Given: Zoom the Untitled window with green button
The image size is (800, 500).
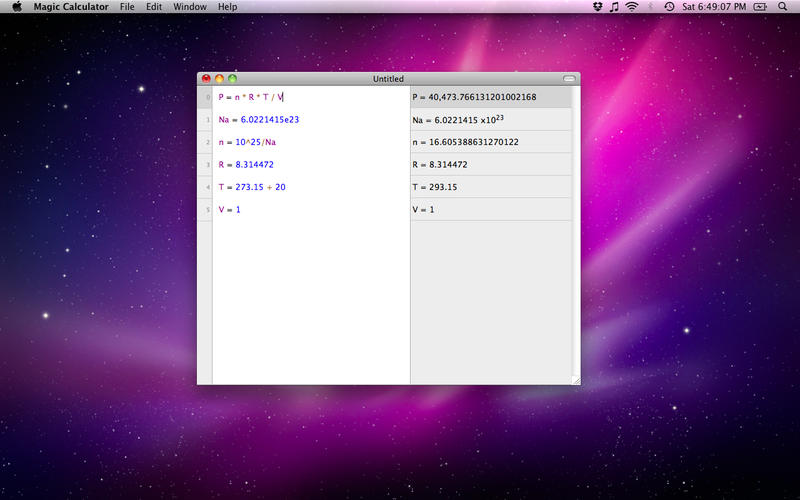Looking at the screenshot, I should click(x=233, y=79).
